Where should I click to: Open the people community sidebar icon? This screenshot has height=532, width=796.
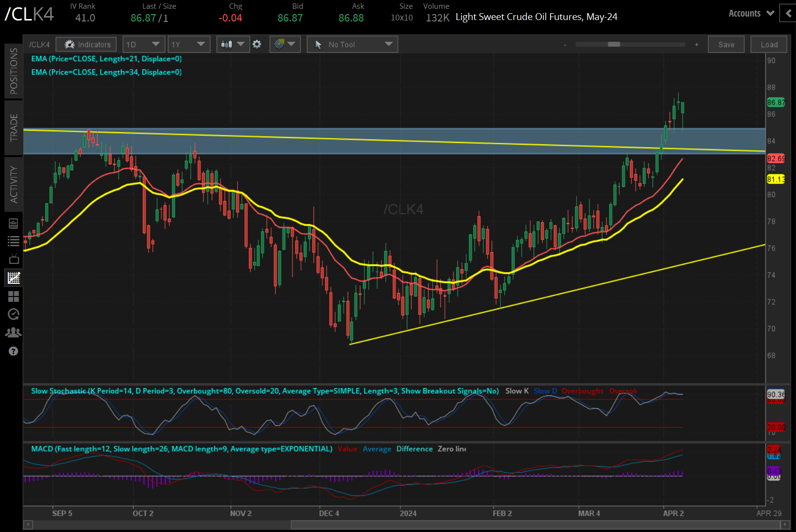tap(14, 333)
